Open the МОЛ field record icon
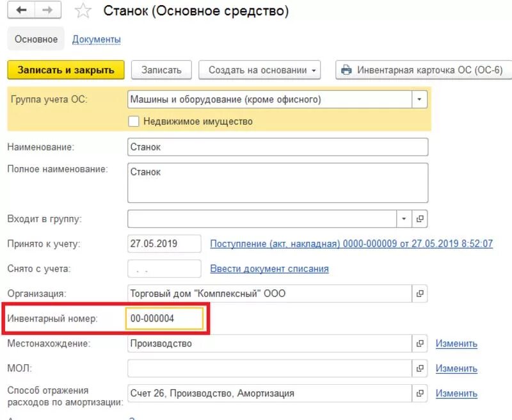 (x=420, y=368)
